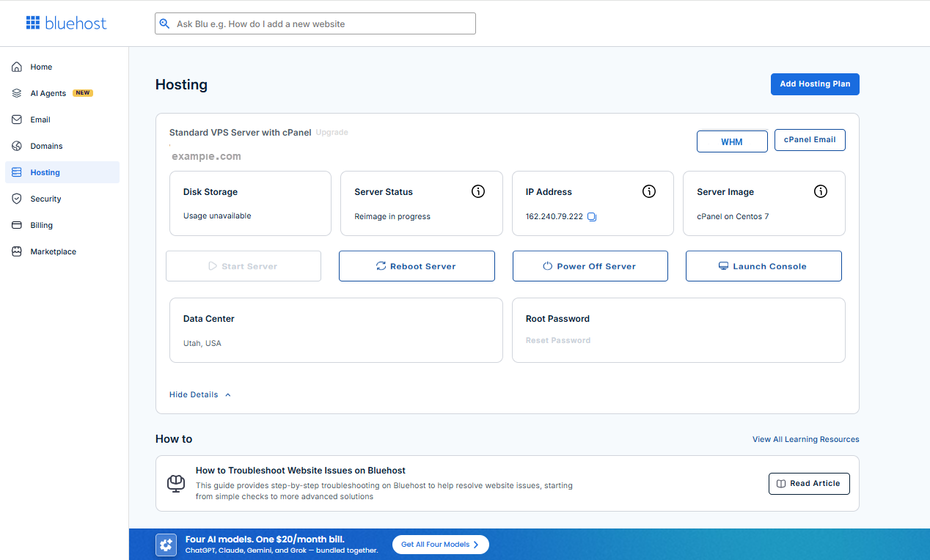The width and height of the screenshot is (930, 560).
Task: Click the Domains globe icon
Action: [x=17, y=146]
